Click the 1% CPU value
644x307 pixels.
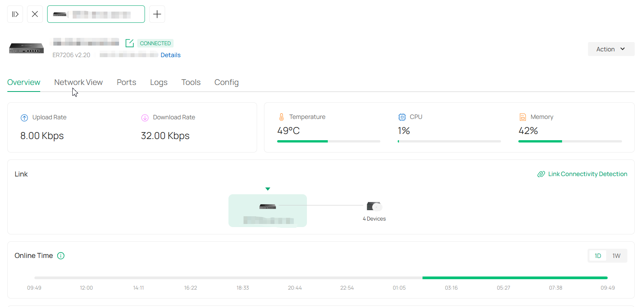point(404,131)
